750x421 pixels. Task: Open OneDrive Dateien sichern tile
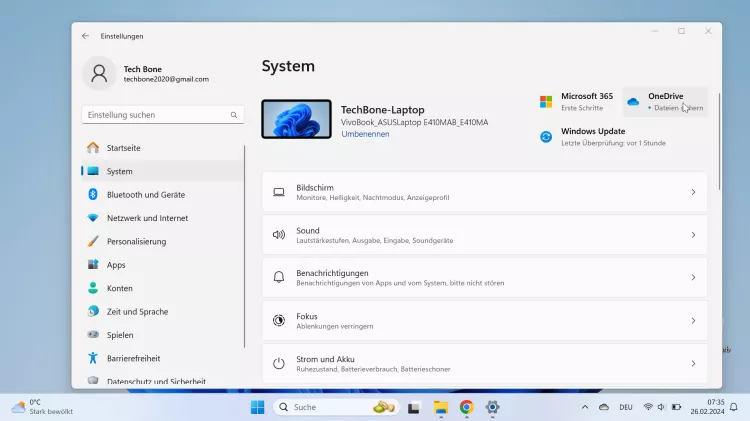pos(665,101)
